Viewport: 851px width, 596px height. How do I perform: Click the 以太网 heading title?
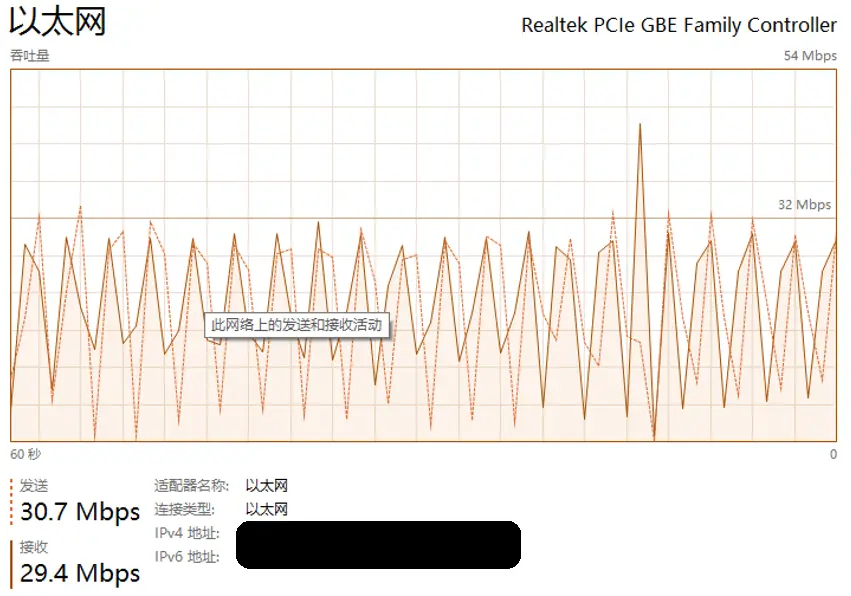[x=58, y=23]
